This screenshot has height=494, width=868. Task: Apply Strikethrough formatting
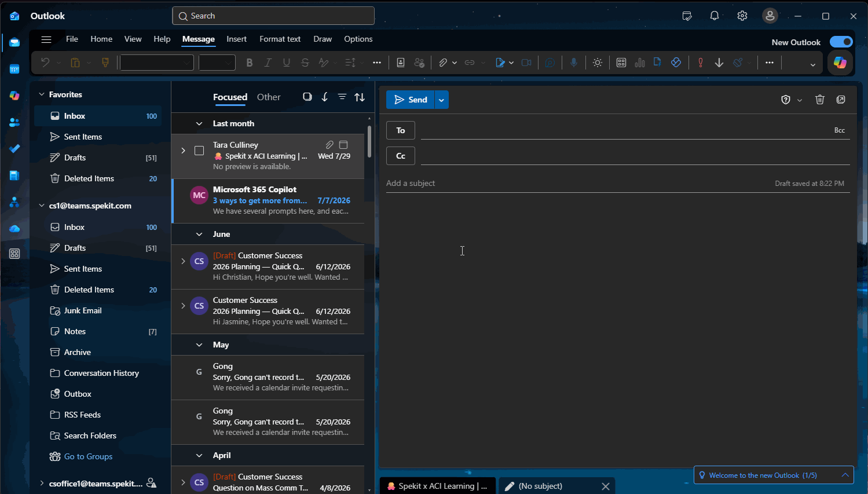point(305,63)
